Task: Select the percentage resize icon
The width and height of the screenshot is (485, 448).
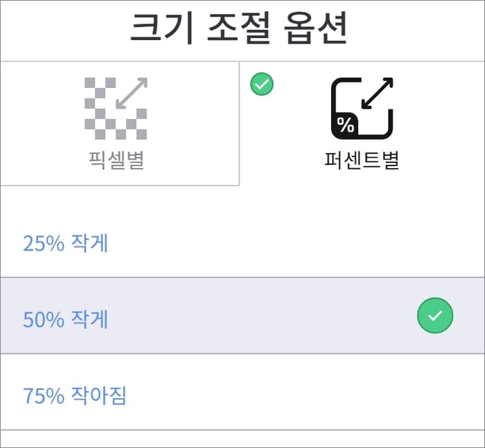Action: coord(362,108)
